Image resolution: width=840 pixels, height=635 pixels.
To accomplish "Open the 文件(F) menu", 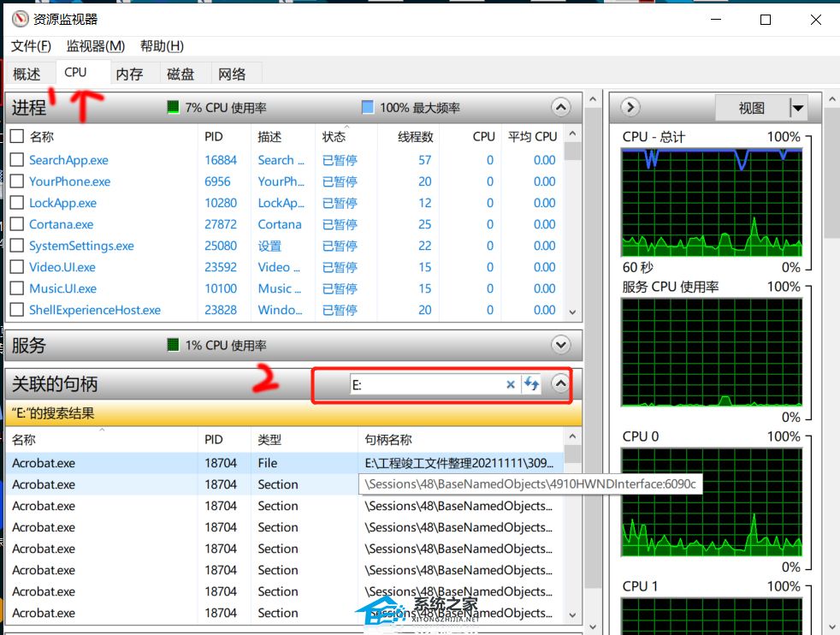I will [31, 46].
